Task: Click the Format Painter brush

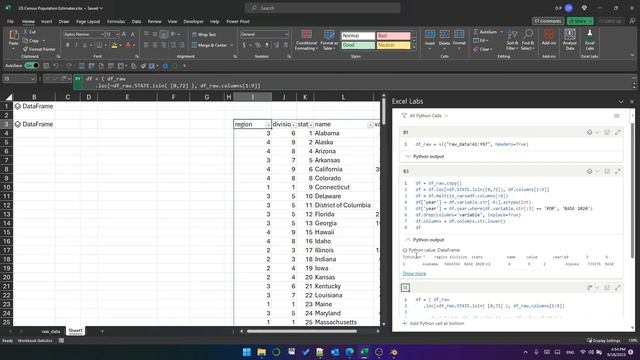Action: coord(25,49)
